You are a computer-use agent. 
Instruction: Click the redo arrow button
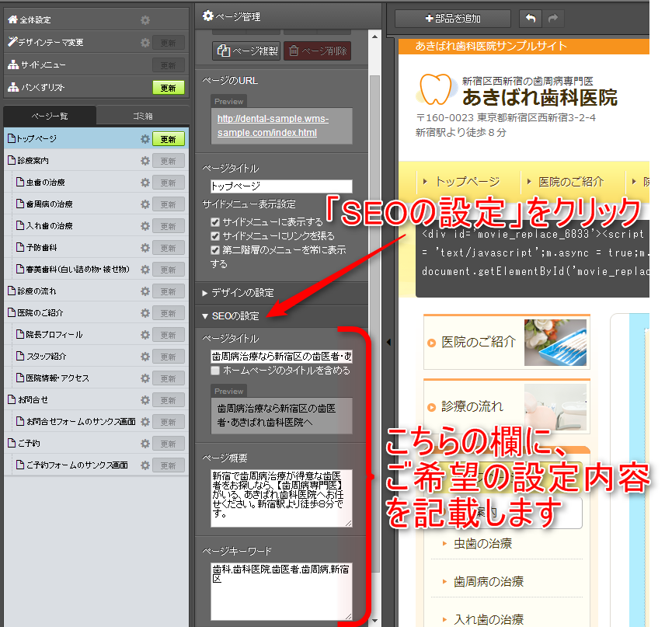point(553,18)
